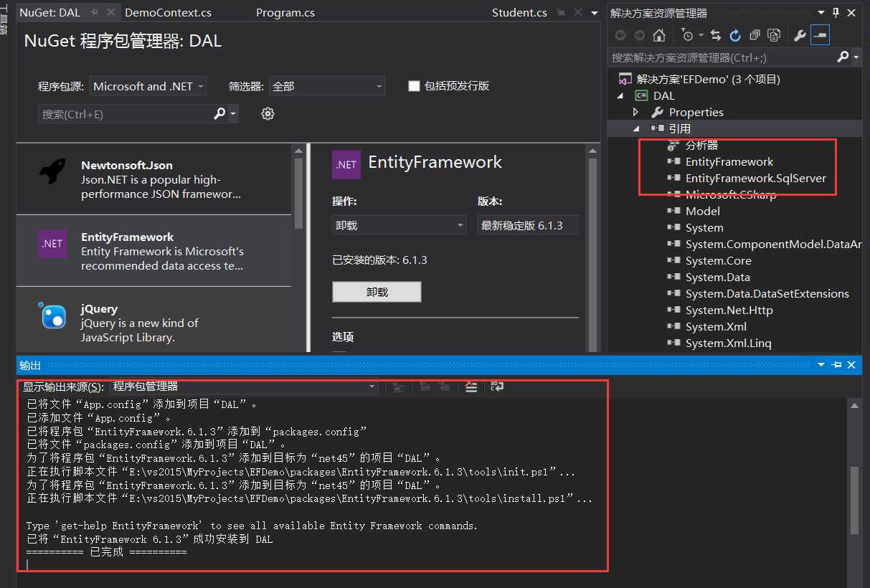Screen dimensions: 870x588
Task: Switch to the Program.cs tab
Action: point(285,13)
